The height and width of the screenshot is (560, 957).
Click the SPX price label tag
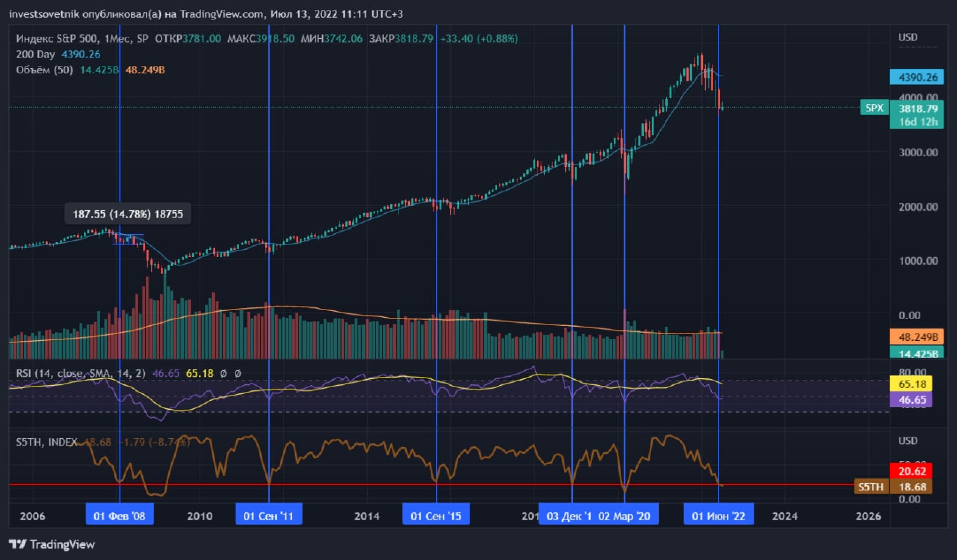tap(875, 108)
